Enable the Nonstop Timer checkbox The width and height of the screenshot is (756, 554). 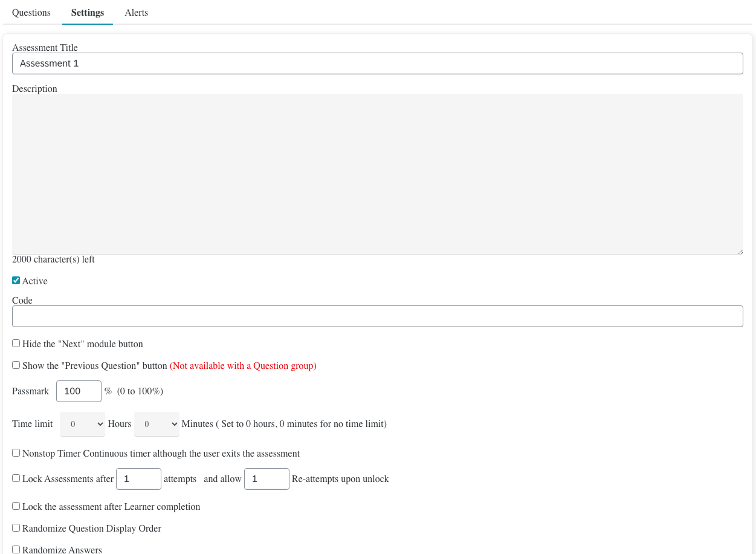click(16, 453)
